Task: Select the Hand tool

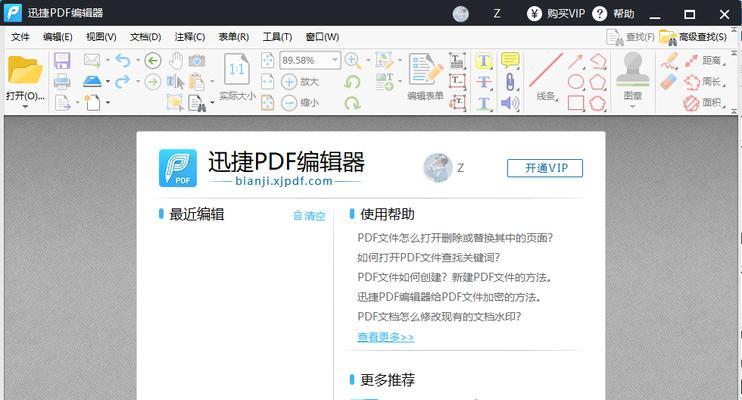Action: pos(176,60)
